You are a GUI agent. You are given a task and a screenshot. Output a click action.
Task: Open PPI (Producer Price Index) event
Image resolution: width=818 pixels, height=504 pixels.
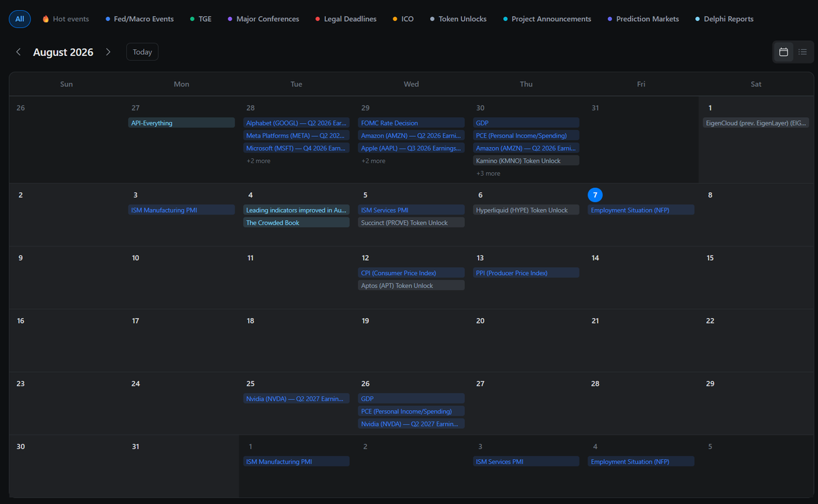coord(526,273)
